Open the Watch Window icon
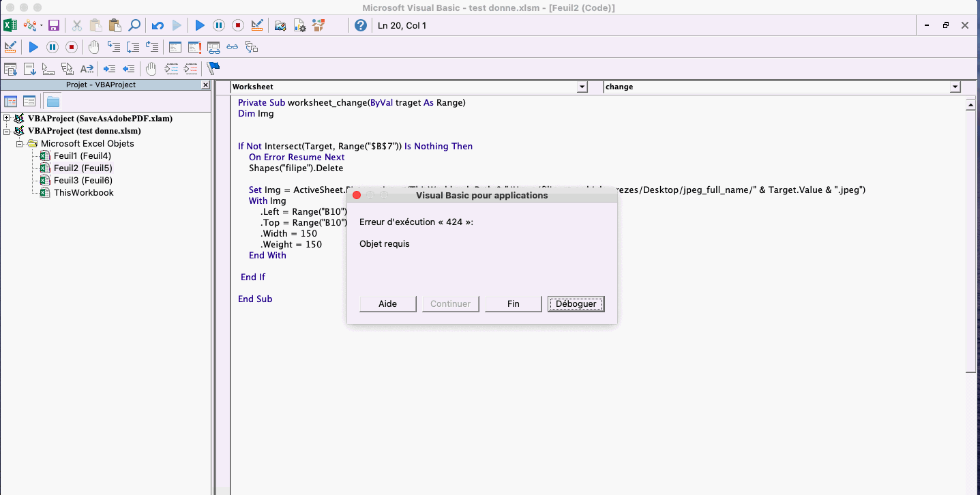This screenshot has width=980, height=495. [213, 47]
